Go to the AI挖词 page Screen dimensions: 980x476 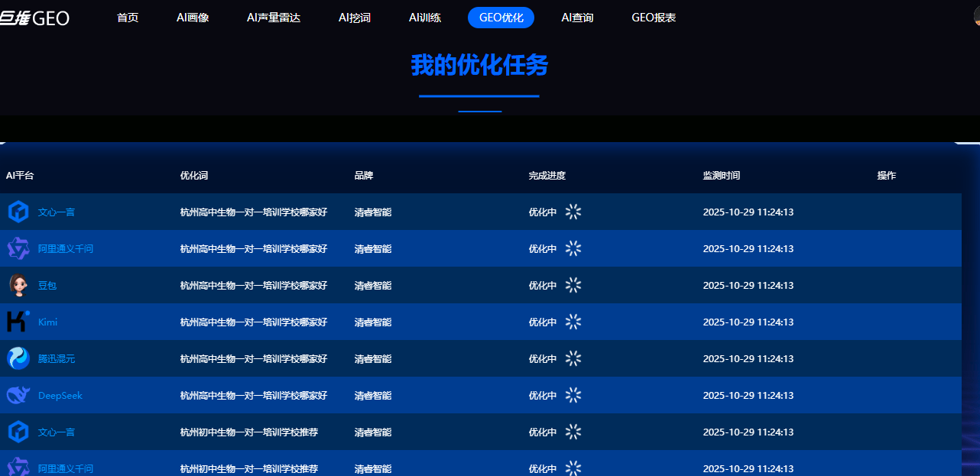[x=355, y=18]
